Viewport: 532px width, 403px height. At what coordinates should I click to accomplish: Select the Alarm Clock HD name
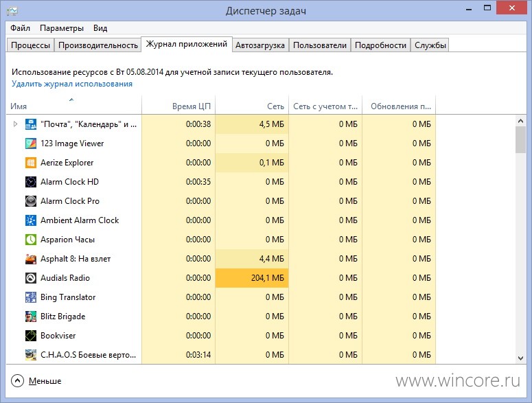point(69,182)
